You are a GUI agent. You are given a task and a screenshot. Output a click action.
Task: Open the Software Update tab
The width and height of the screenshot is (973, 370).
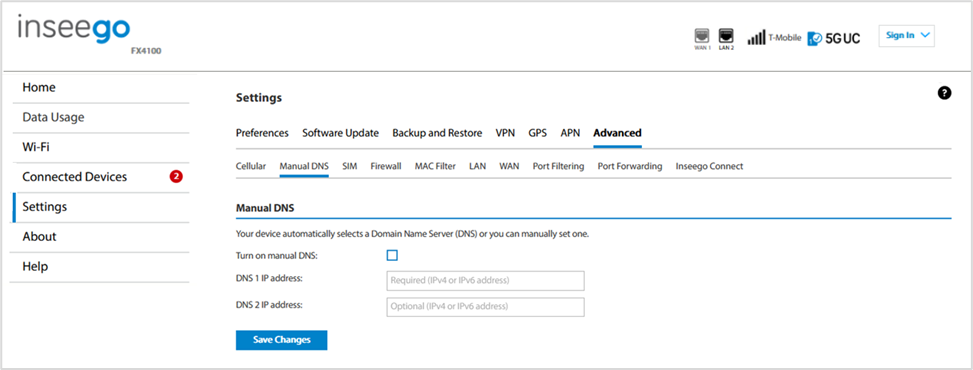pyautogui.click(x=341, y=133)
